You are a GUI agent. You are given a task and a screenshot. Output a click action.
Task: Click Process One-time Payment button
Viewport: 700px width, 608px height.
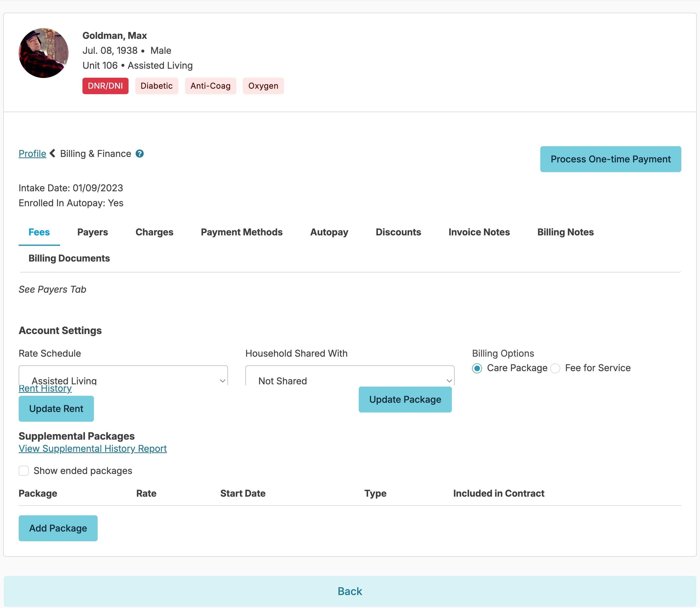[x=610, y=159]
